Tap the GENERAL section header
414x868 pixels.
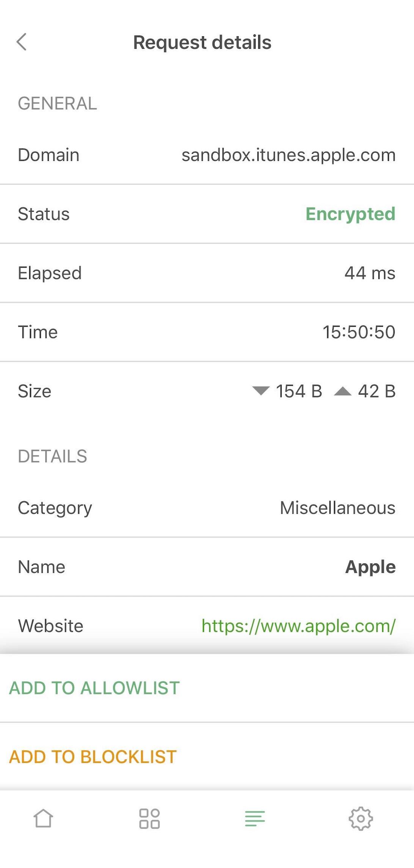pyautogui.click(x=58, y=103)
